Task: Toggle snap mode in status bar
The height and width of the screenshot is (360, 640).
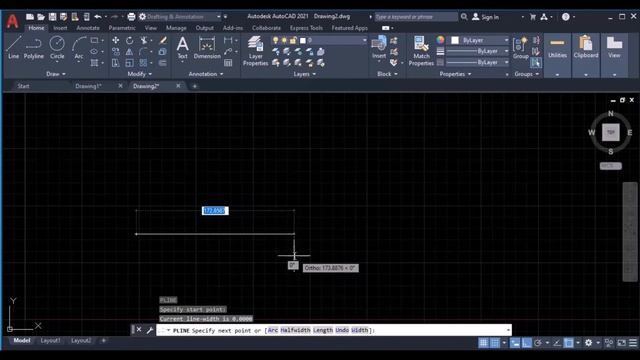Action: (x=495, y=343)
